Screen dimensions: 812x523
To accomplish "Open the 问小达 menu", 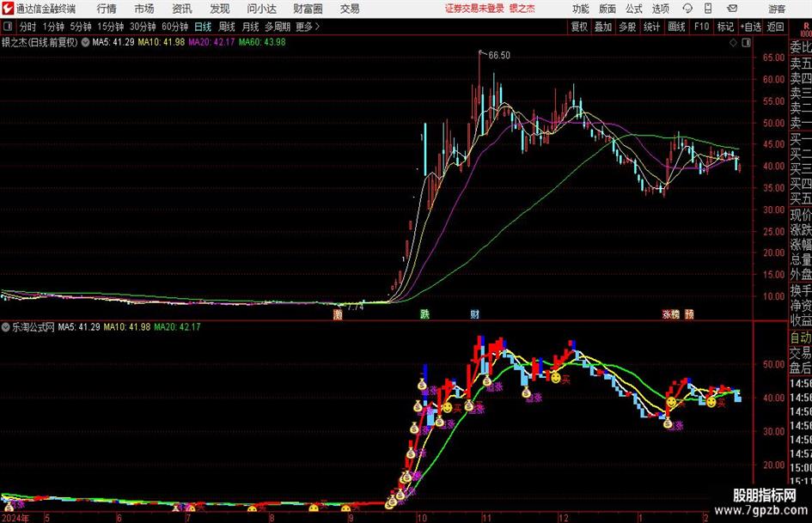I will [x=261, y=9].
